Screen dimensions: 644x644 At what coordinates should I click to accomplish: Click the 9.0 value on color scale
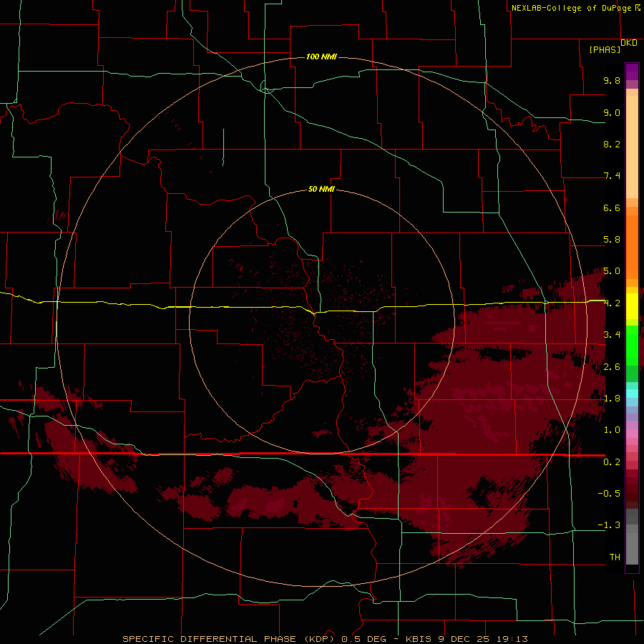coord(612,112)
